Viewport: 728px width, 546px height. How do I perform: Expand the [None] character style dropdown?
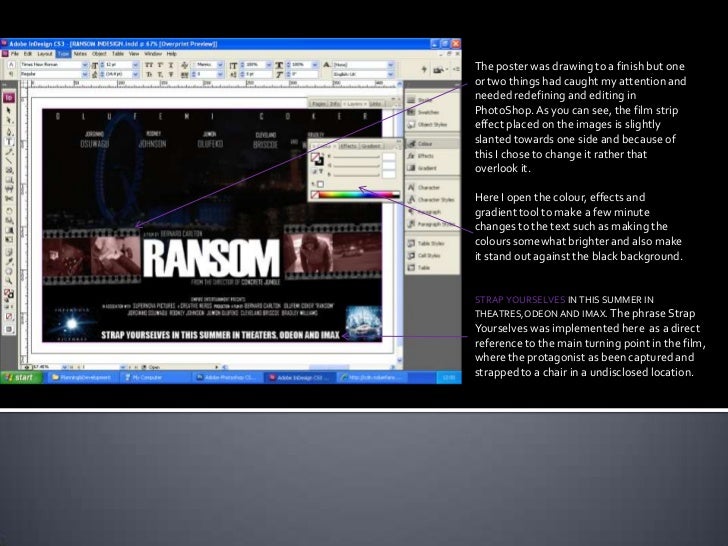[x=390, y=65]
